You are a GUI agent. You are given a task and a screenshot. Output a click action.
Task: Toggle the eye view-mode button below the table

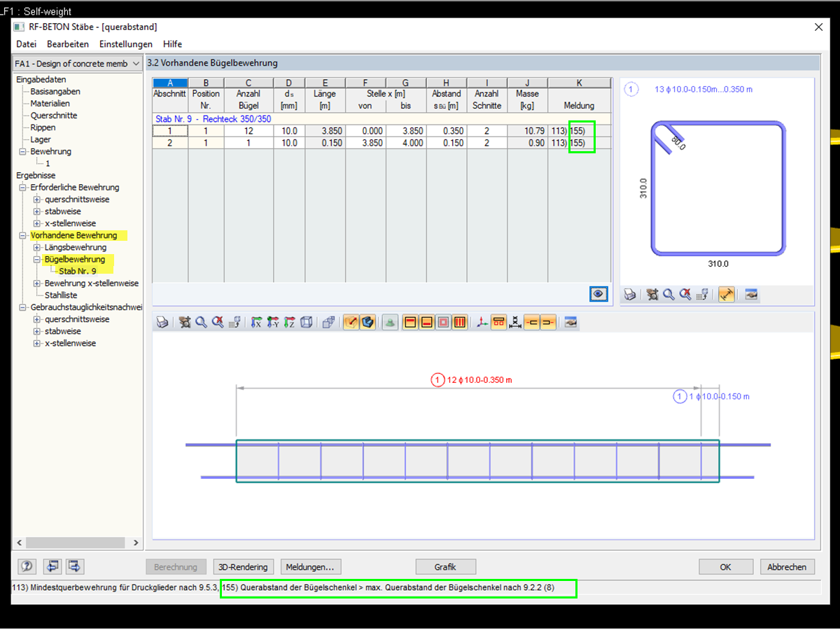pyautogui.click(x=598, y=295)
